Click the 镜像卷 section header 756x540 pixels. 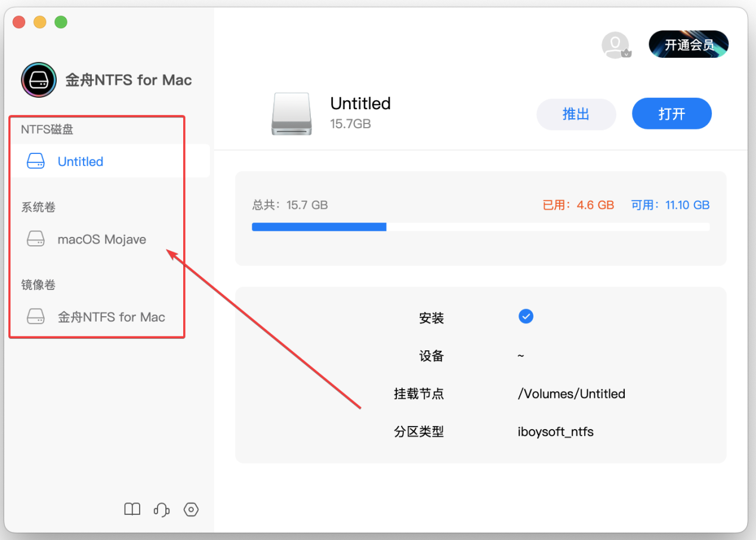pos(38,285)
